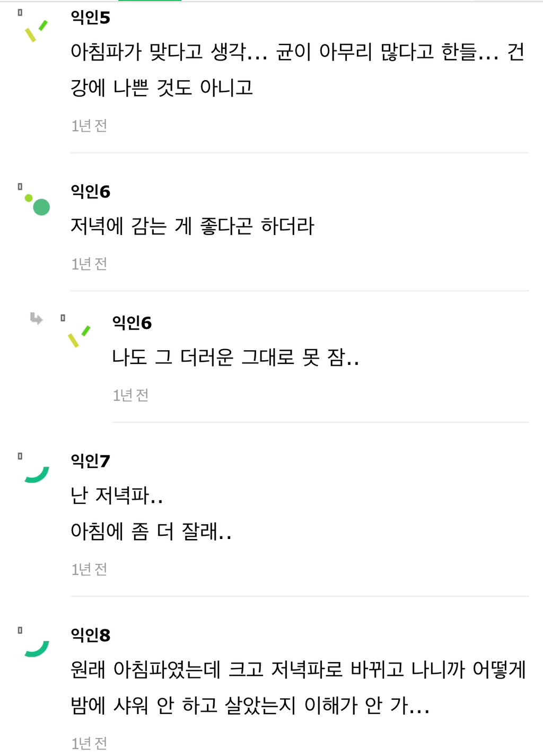
Task: Select comment text '저녁에 감는 게 좋다곤 하더라'
Action: click(192, 226)
